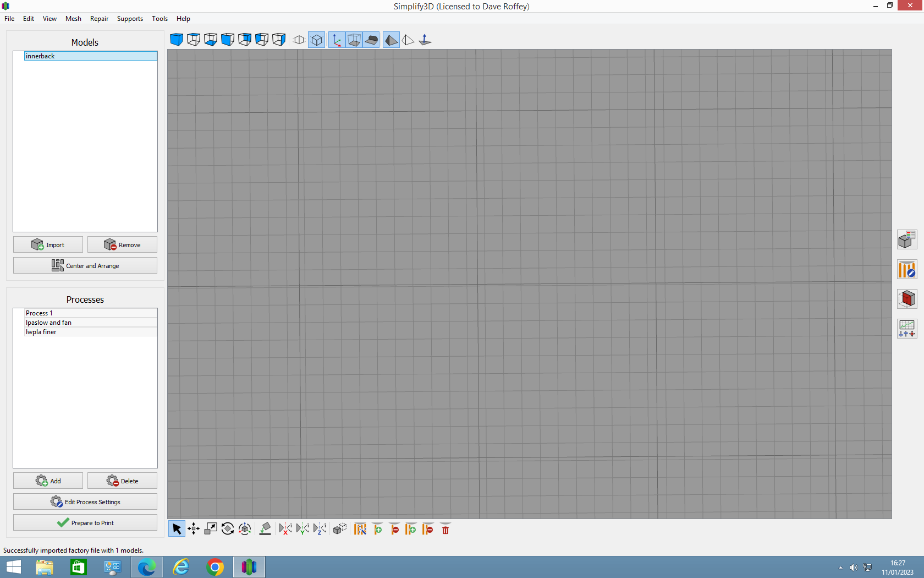Open the Tools menu
Image resolution: width=924 pixels, height=578 pixels.
click(160, 19)
